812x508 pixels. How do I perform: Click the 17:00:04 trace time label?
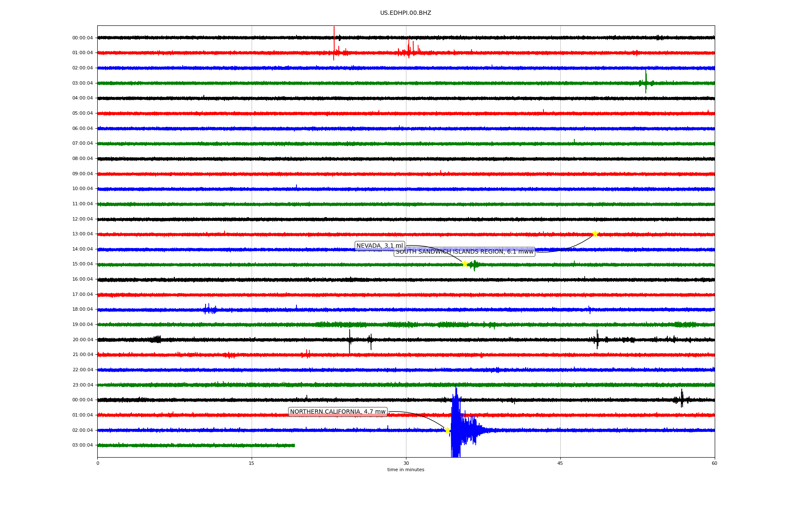tap(82, 295)
